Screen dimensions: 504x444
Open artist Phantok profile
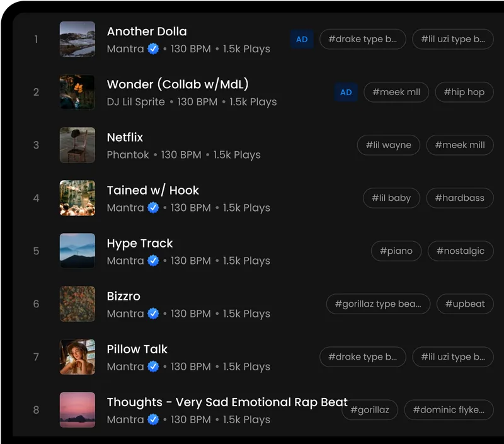pyautogui.click(x=128, y=155)
